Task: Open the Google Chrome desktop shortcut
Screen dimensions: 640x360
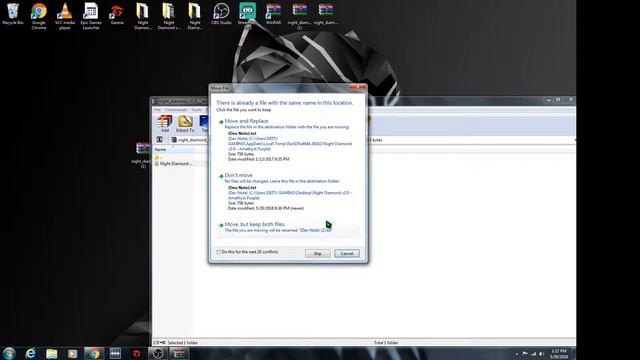Action: pyautogui.click(x=39, y=16)
